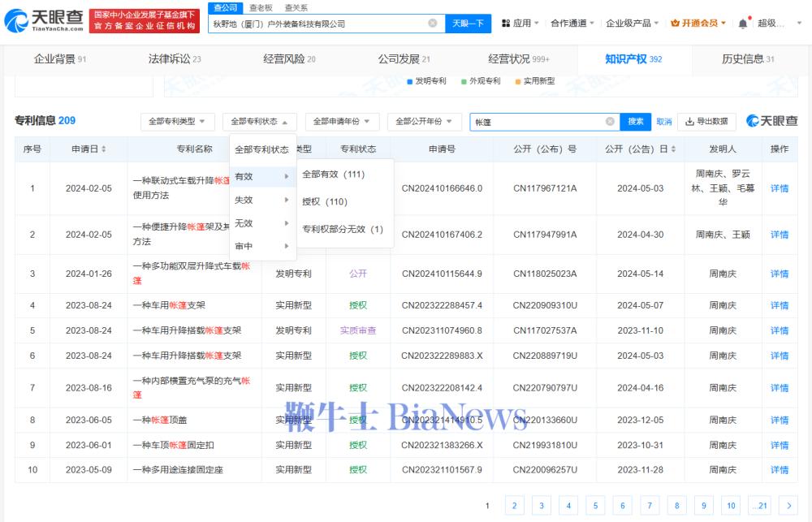Go to page 5
Viewport: 812px width, 522px height.
point(595,506)
